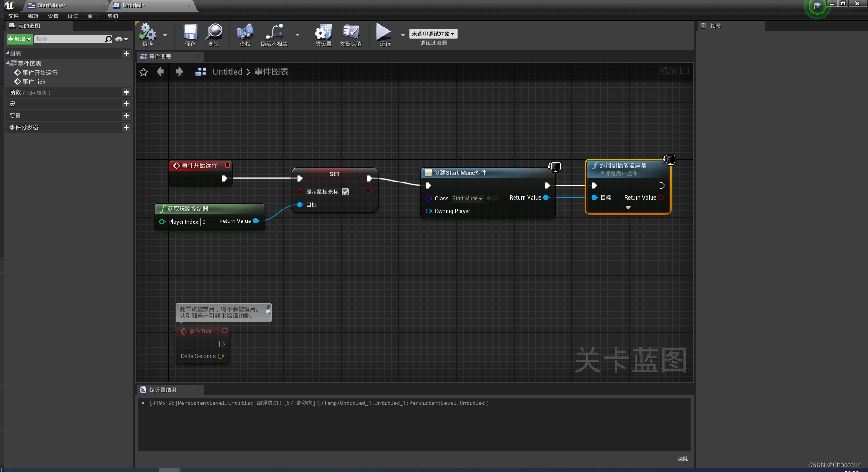Click comment bubble pin icon on Tick node
The image size is (868, 472).
(268, 307)
